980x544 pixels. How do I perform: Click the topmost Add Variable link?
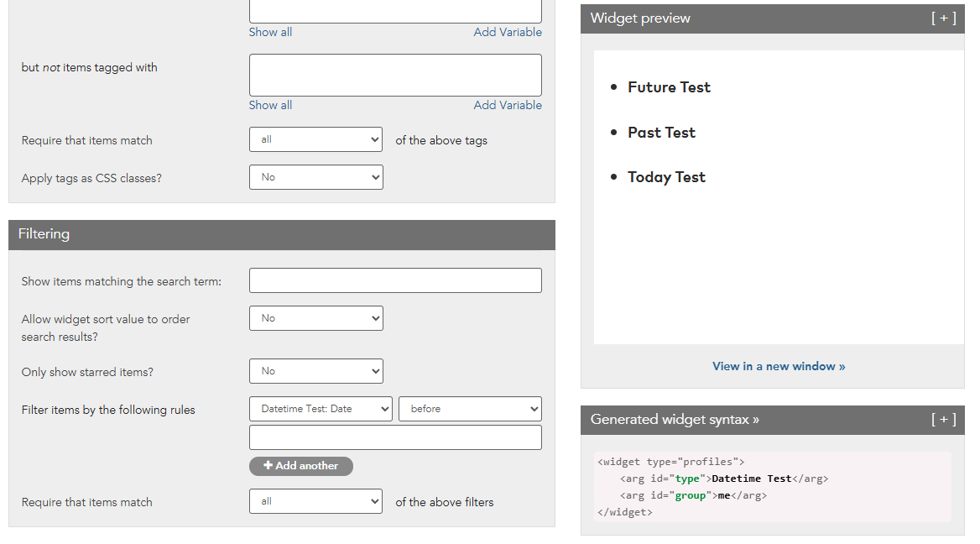click(507, 32)
